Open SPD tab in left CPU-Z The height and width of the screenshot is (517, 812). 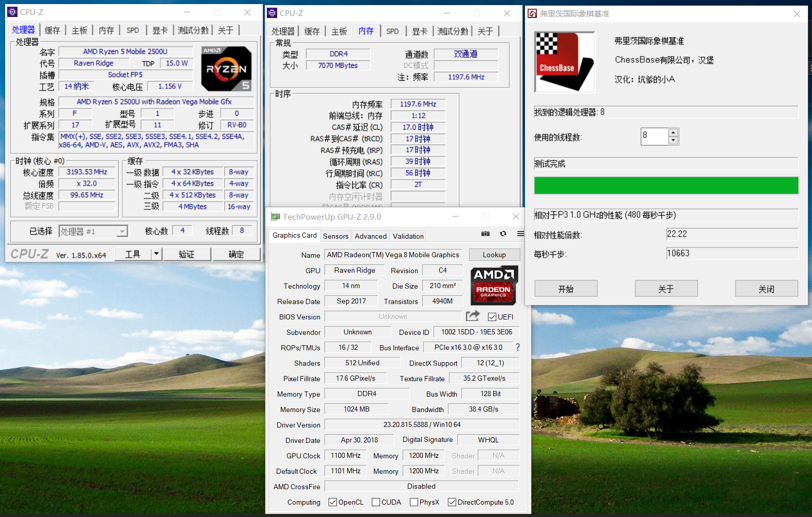[x=133, y=30]
